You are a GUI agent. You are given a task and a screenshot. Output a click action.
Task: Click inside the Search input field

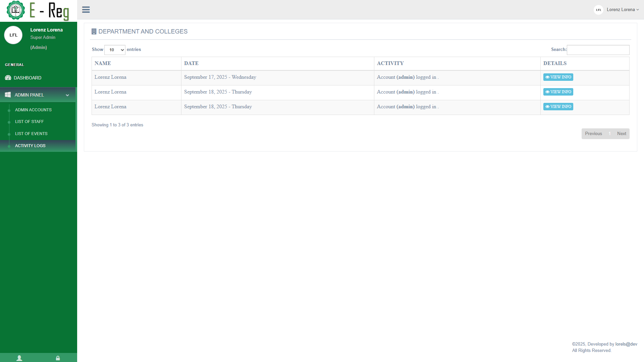(x=598, y=50)
